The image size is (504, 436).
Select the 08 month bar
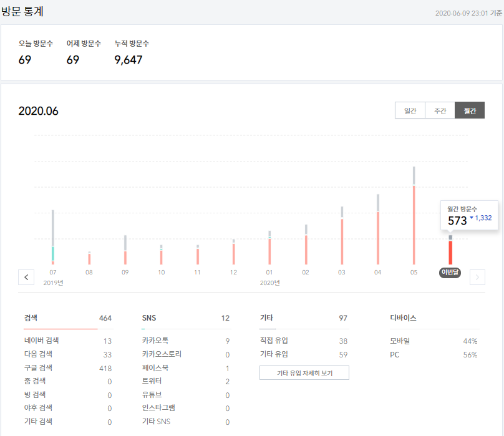[x=89, y=258]
